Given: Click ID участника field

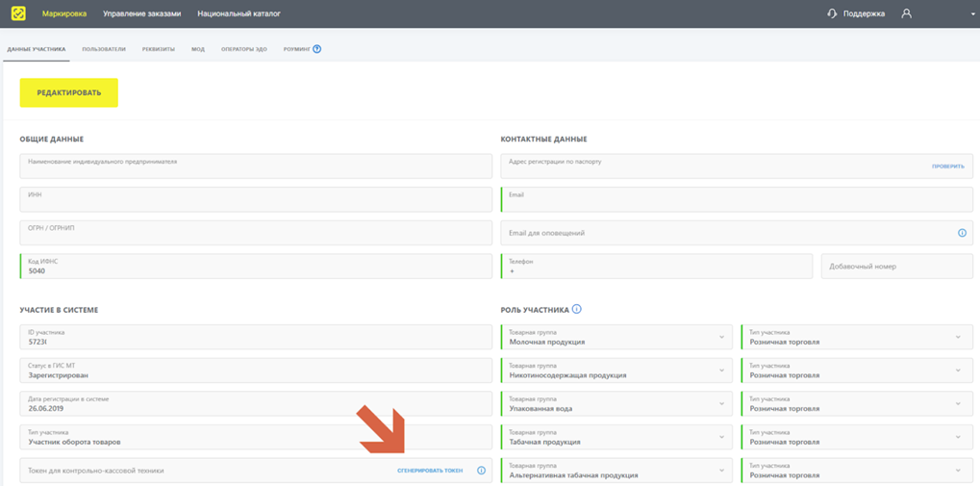Looking at the screenshot, I should (256, 337).
